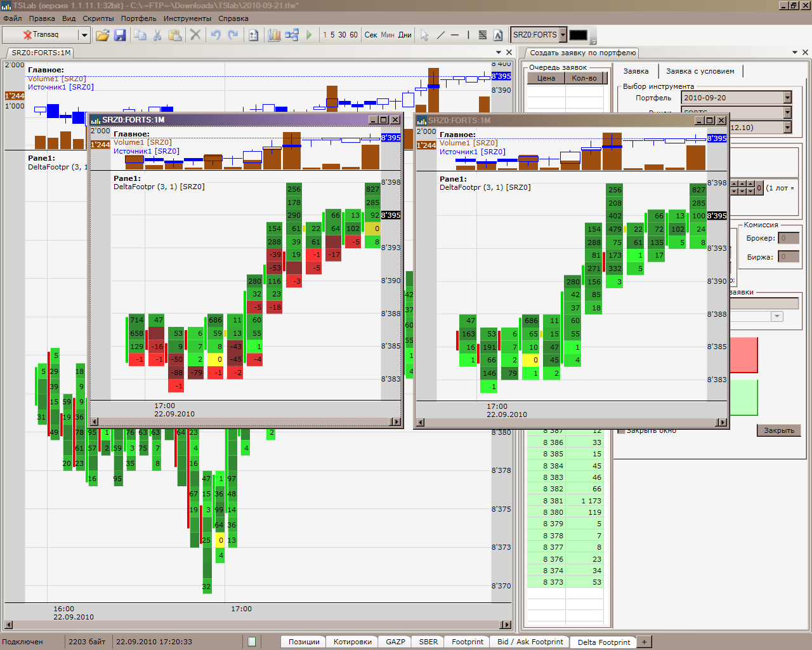Viewport: 812px width, 650px height.
Task: Click the green Run play icon
Action: pyautogui.click(x=309, y=35)
